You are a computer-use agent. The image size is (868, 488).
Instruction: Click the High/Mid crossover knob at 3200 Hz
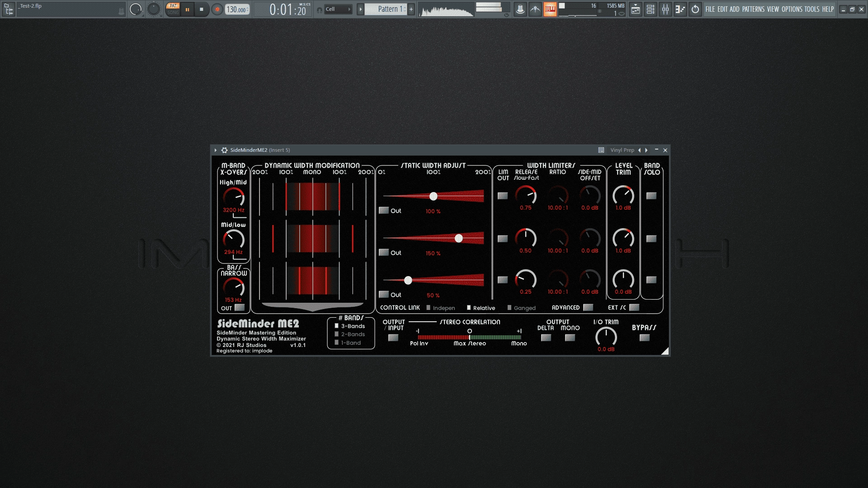pyautogui.click(x=234, y=197)
